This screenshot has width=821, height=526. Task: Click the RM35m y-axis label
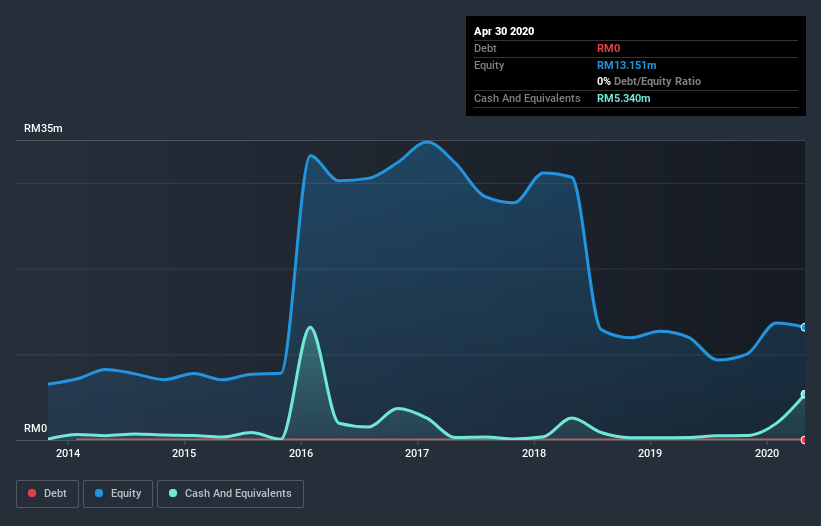point(43,128)
